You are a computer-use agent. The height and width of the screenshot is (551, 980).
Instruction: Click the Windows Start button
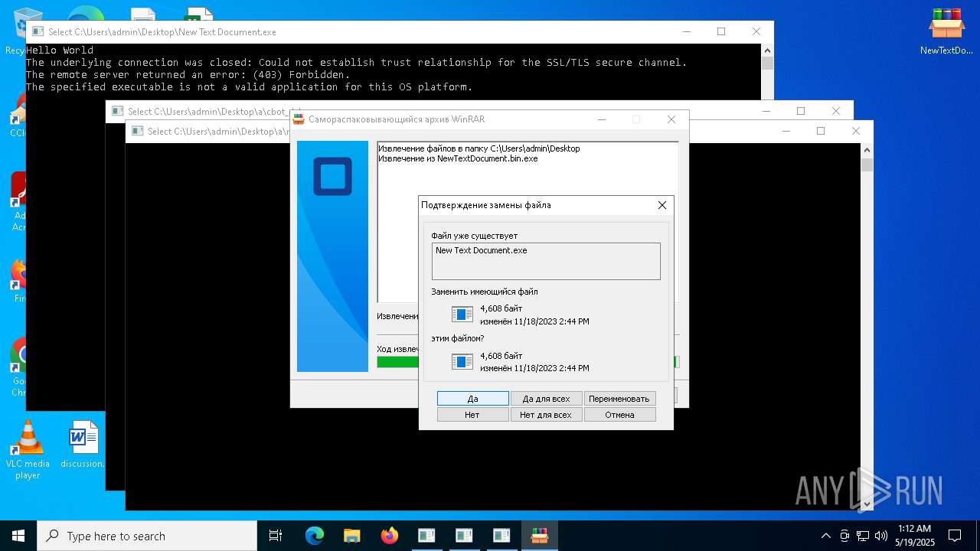[18, 536]
